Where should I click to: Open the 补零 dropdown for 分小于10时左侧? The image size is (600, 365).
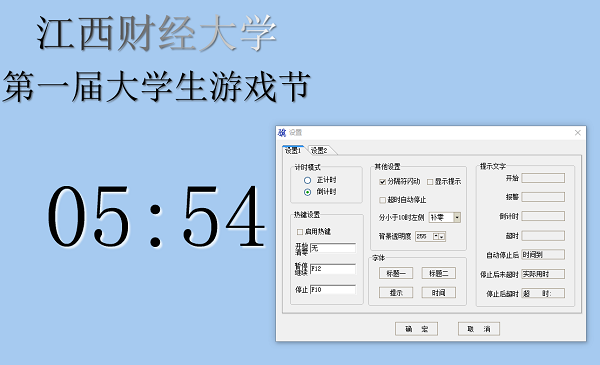click(x=457, y=217)
